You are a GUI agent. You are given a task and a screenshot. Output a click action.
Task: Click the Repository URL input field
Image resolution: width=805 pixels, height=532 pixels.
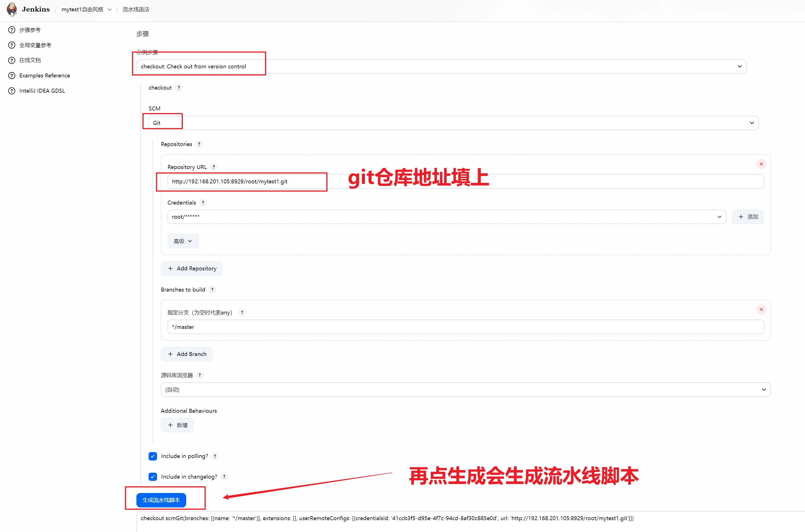(465, 181)
